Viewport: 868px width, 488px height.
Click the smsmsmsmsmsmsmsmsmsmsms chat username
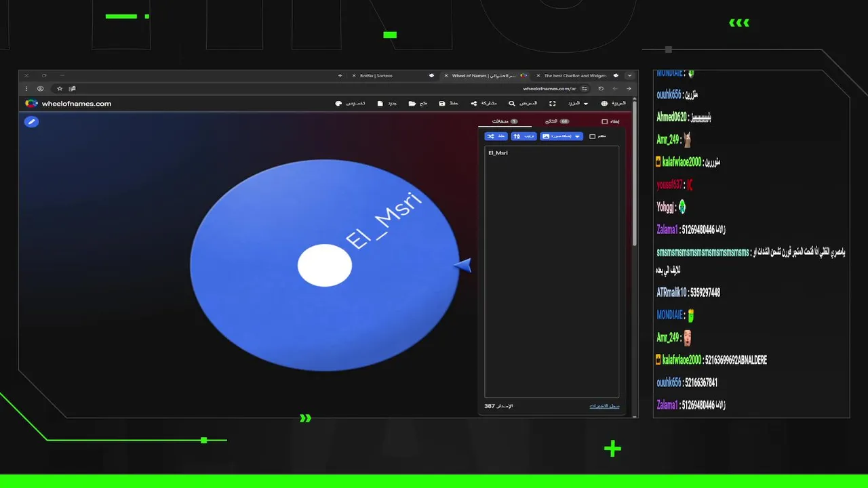coord(703,252)
